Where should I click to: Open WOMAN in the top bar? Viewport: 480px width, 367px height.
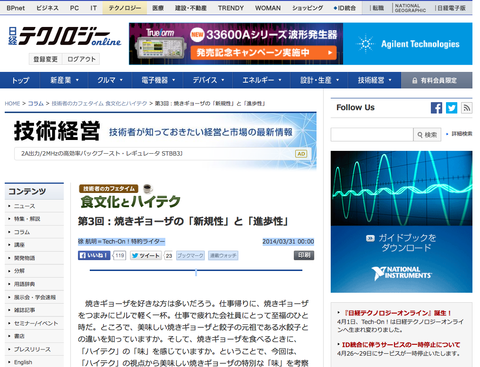268,8
